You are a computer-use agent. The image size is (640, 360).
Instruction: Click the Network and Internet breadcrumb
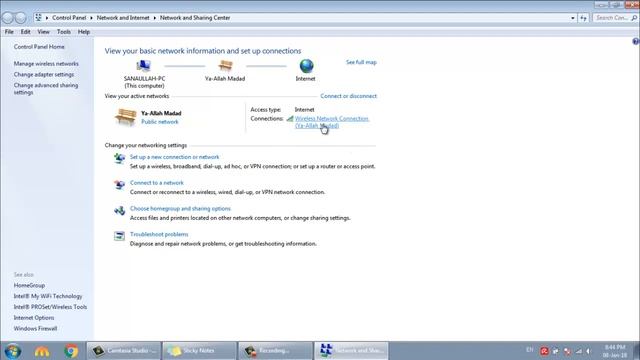[x=123, y=18]
